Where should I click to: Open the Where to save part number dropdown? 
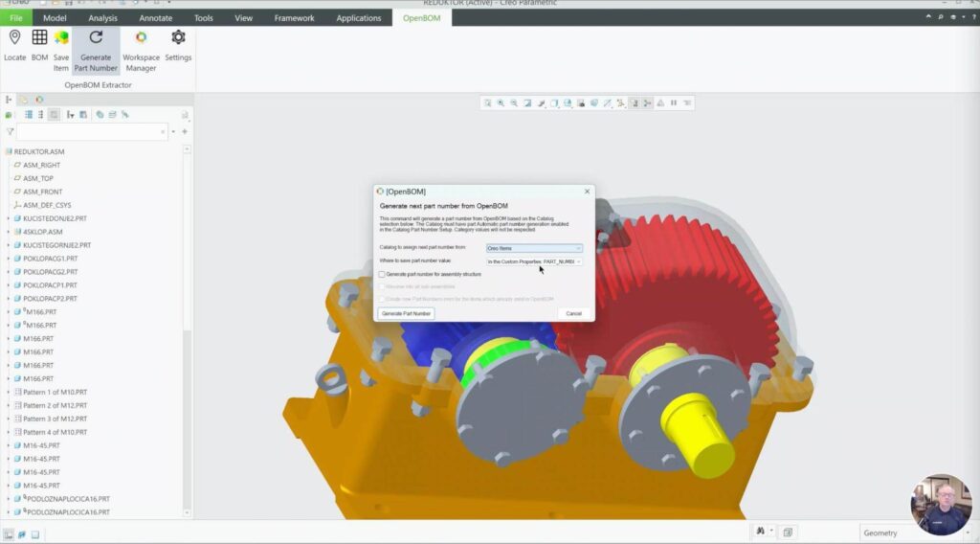[534, 261]
